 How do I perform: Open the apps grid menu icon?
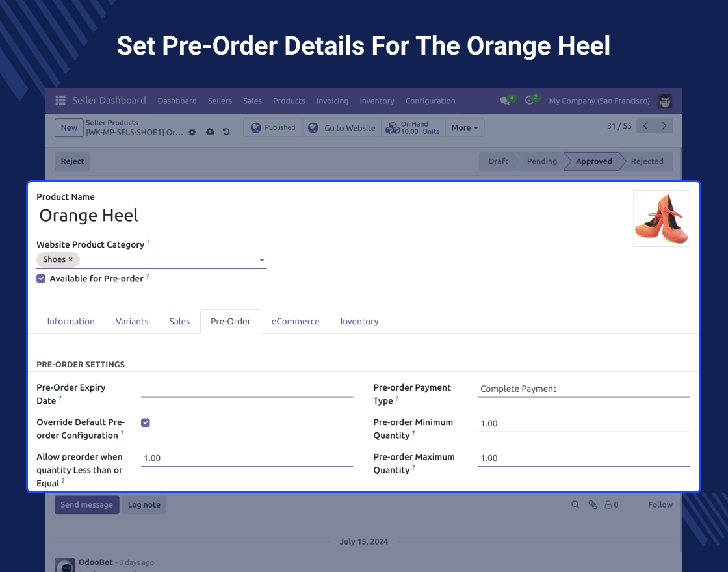pos(60,100)
